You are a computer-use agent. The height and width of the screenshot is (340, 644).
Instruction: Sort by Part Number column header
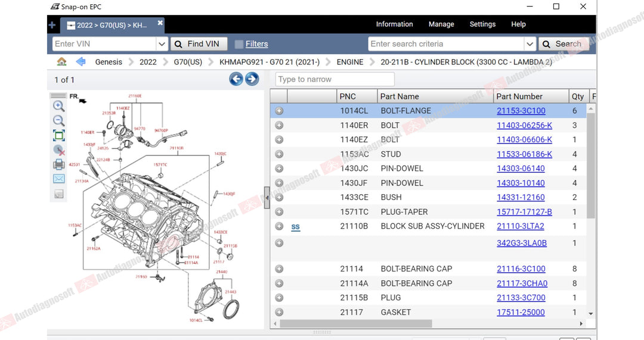[531, 96]
